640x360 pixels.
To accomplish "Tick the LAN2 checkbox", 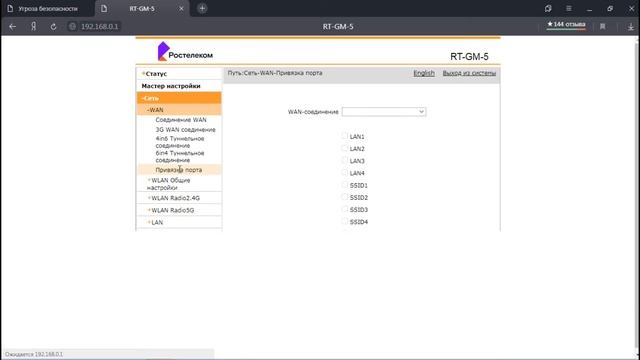I will pos(344,148).
